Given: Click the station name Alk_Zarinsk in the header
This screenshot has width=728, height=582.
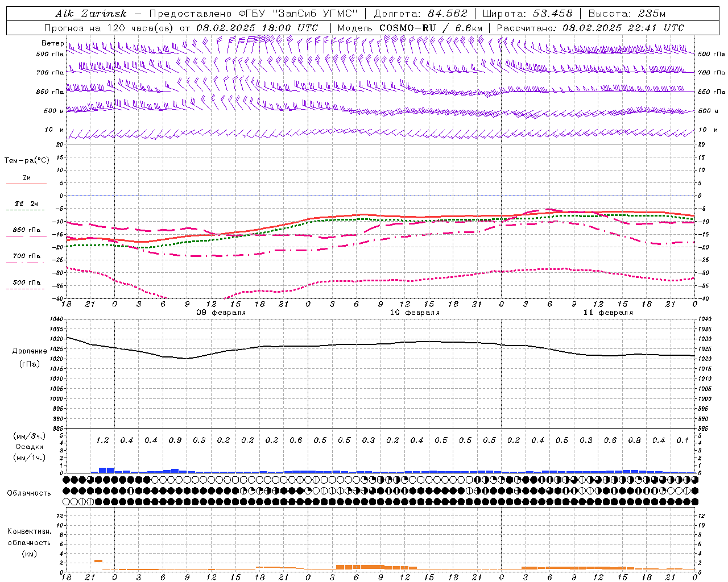Looking at the screenshot, I should click(x=91, y=14).
